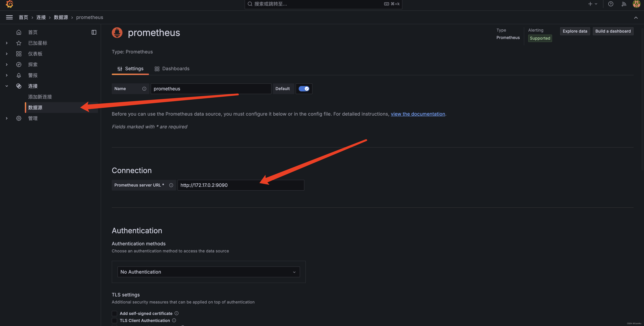The width and height of the screenshot is (644, 326).
Task: Click the Explore compass icon
Action: (19, 65)
